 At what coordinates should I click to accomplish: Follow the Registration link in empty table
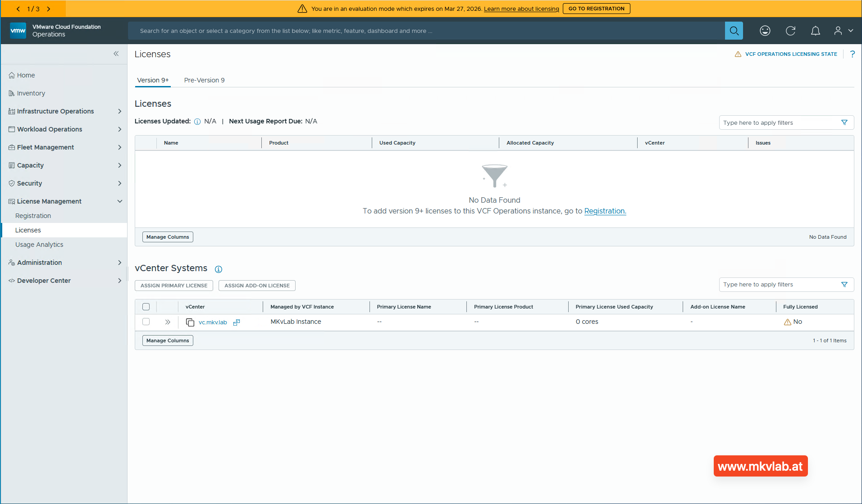click(x=605, y=211)
